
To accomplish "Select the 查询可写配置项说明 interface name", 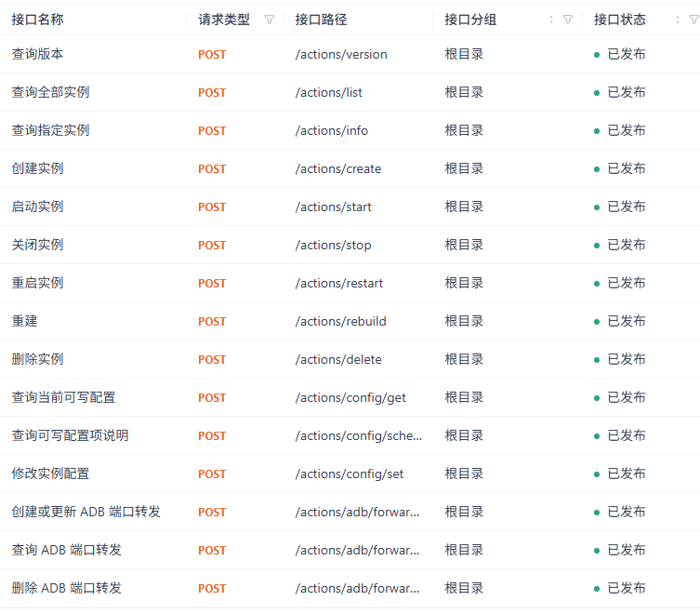I will coord(70,435).
